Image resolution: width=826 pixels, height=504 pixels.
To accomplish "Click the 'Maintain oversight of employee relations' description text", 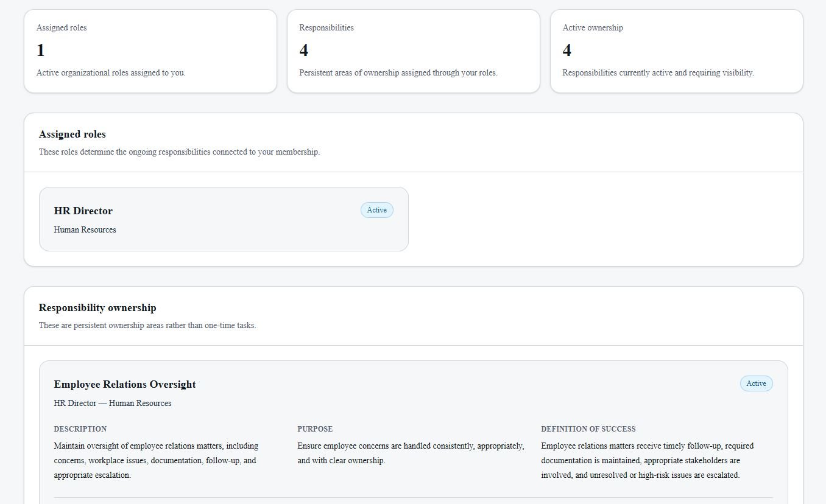I will [x=156, y=460].
